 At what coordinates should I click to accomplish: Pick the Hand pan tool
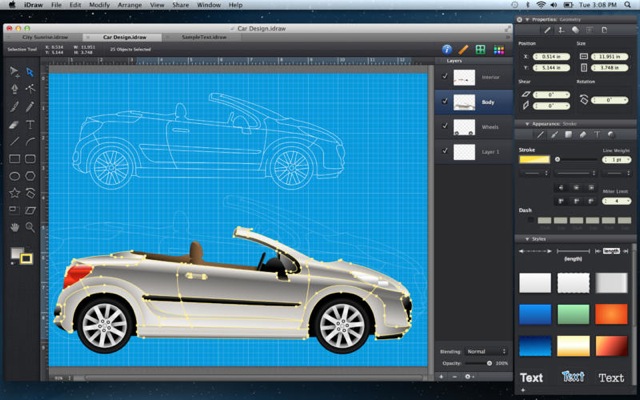point(14,227)
